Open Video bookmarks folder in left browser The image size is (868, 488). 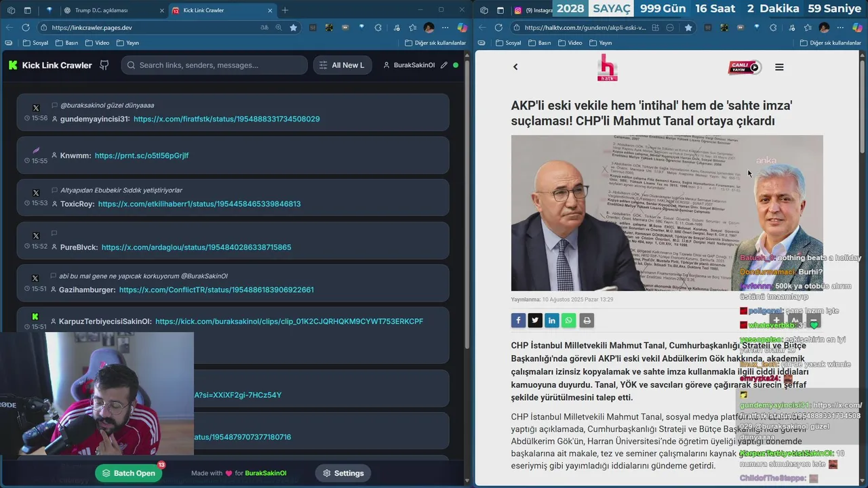pos(97,43)
